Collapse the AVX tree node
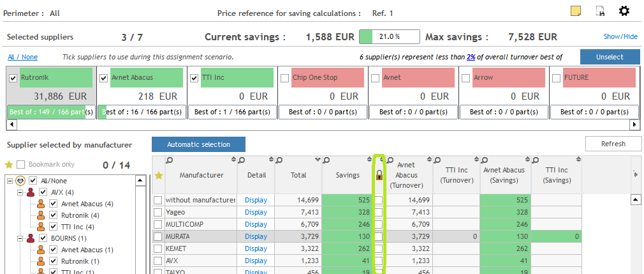This screenshot has width=644, height=274. point(20,192)
